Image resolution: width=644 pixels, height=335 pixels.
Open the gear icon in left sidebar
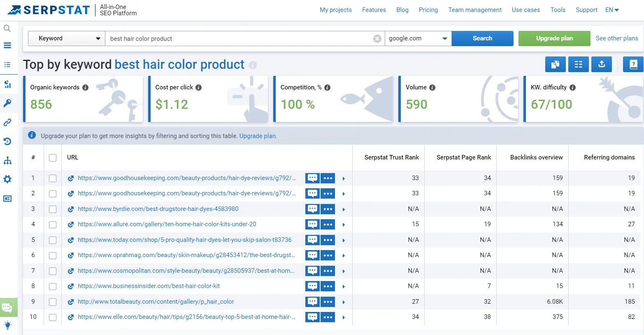click(7, 179)
